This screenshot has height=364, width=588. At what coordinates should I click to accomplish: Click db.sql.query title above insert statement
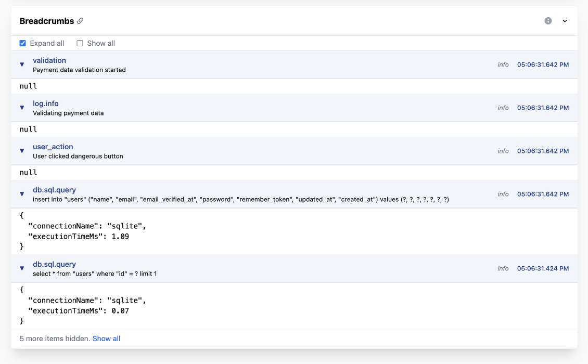[54, 190]
